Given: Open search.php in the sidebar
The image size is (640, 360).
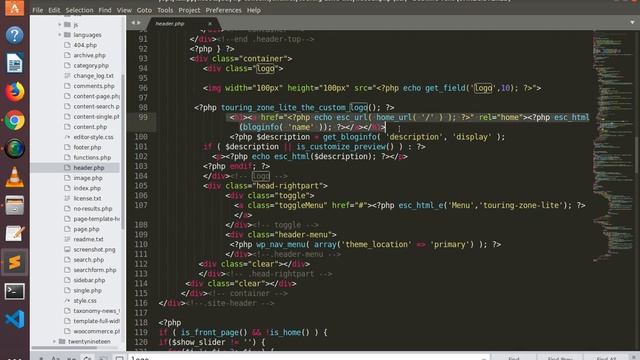Looking at the screenshot, I should tap(89, 260).
